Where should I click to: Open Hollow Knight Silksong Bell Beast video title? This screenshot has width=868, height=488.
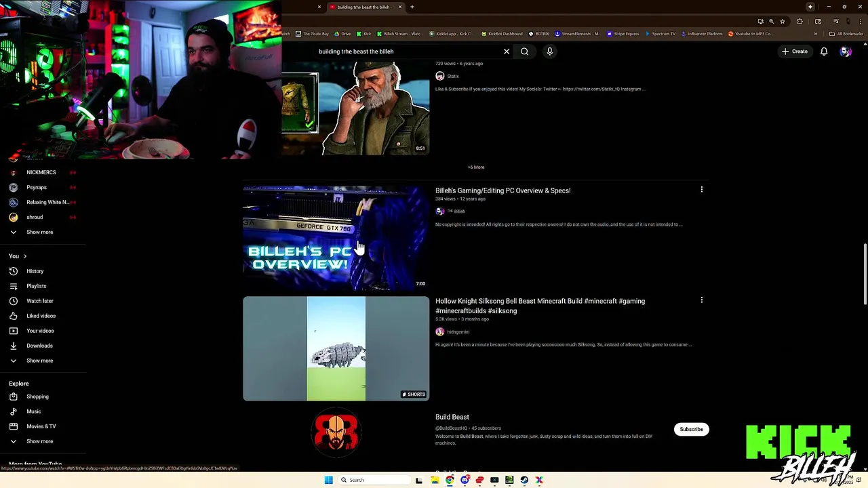point(540,306)
